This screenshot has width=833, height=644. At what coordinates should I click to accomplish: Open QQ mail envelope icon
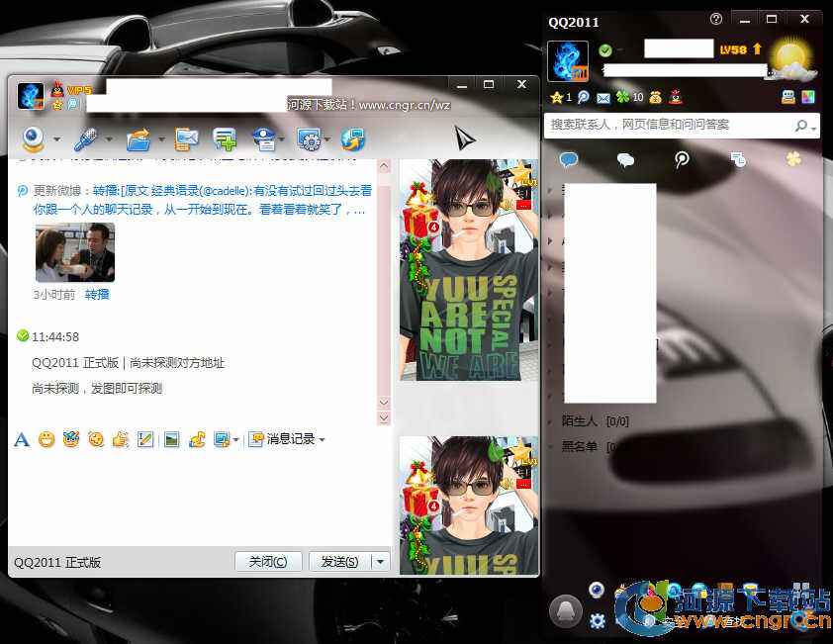pos(602,97)
